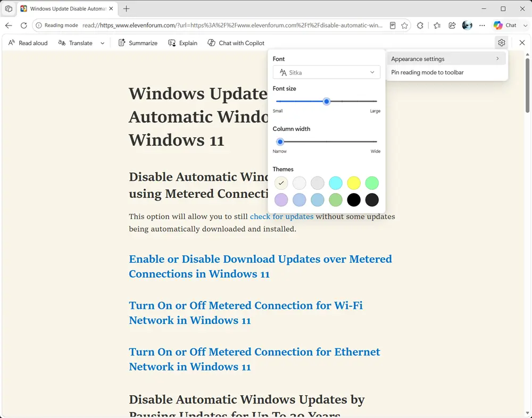This screenshot has width=532, height=418.
Task: Expand the Translate options chevron
Action: point(103,43)
